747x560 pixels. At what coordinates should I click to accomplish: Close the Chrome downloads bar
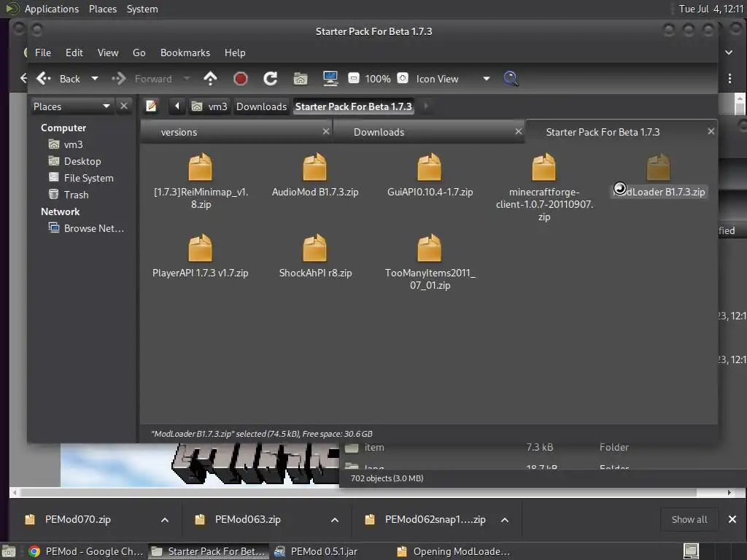coord(732,519)
